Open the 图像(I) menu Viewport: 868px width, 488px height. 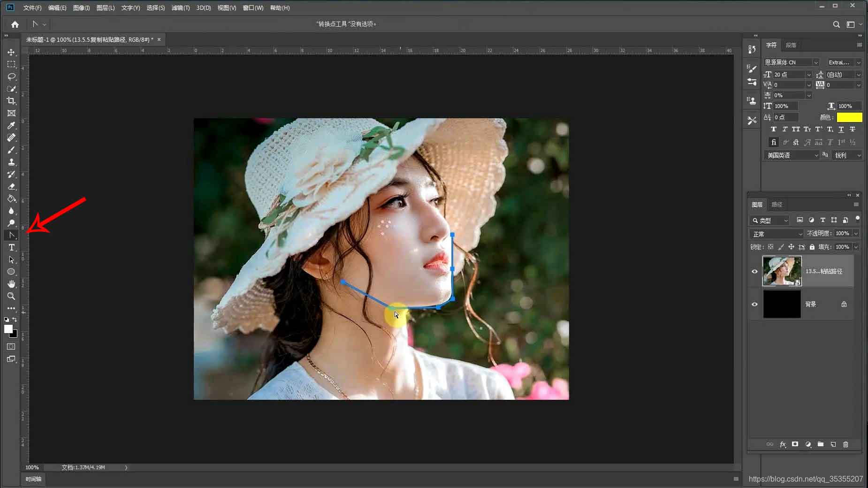(x=81, y=8)
